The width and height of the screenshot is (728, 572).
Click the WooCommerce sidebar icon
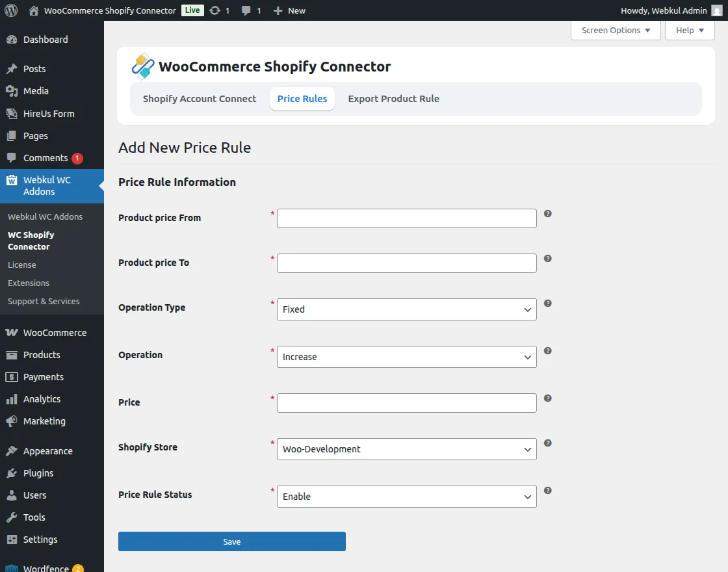13,332
